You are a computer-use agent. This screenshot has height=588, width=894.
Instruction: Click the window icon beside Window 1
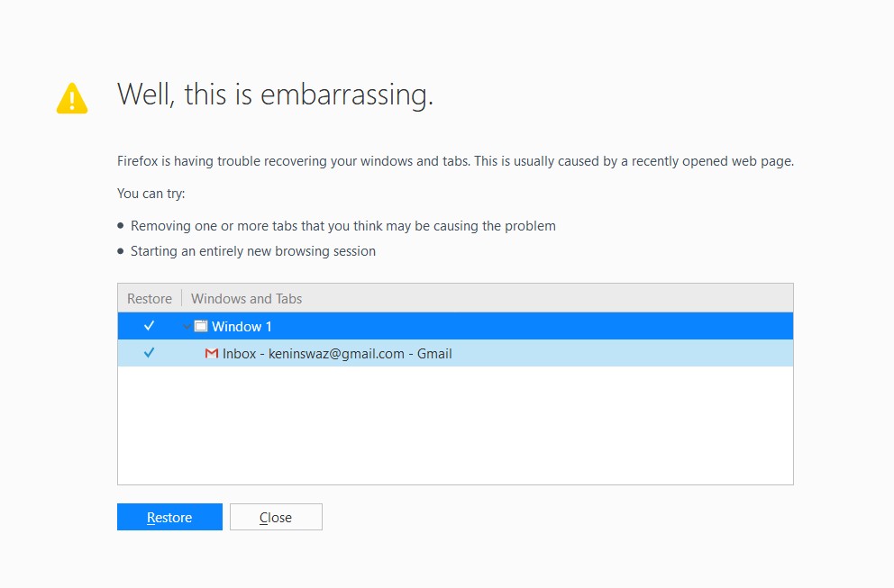(x=201, y=326)
